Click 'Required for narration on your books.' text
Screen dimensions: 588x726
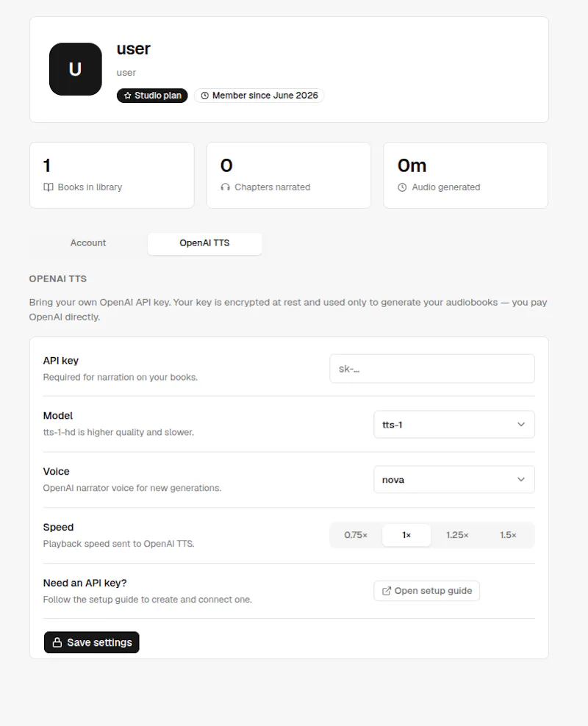(x=121, y=378)
